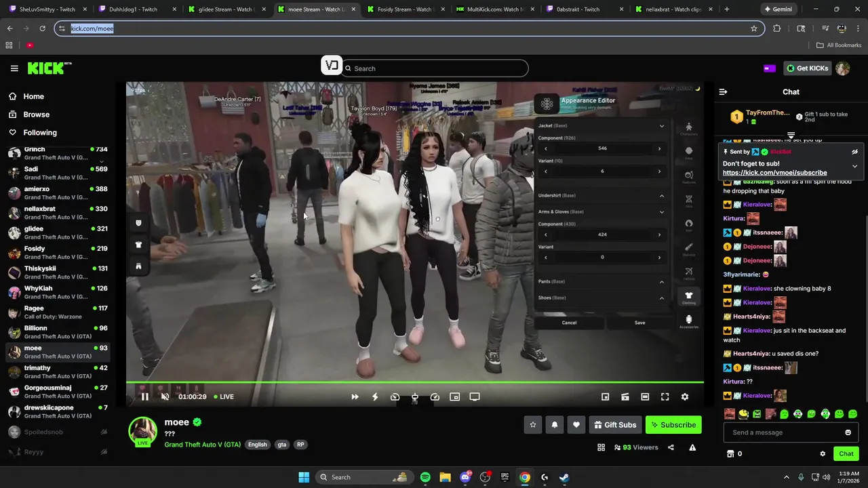
Task: Click grid icon beside viewers count
Action: [601, 447]
